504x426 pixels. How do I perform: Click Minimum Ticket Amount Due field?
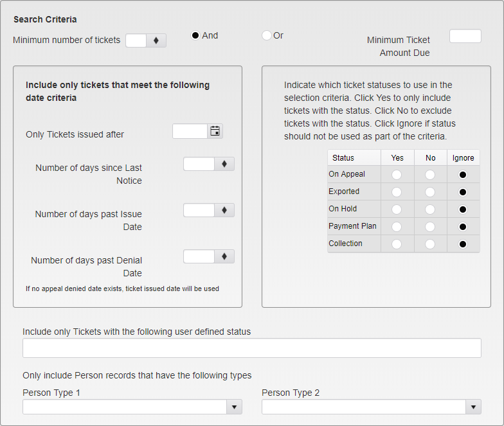(x=465, y=36)
